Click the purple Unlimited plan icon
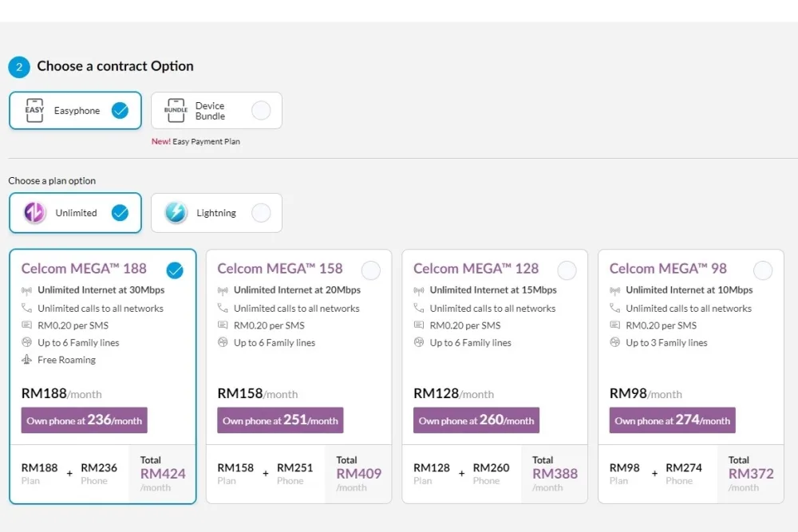The image size is (798, 532). pyautogui.click(x=34, y=213)
